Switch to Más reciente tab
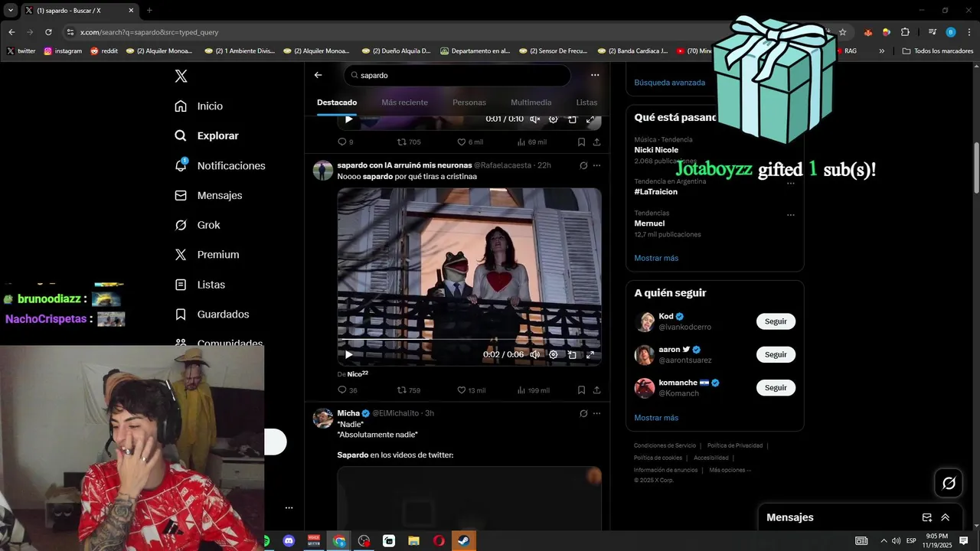 click(404, 103)
